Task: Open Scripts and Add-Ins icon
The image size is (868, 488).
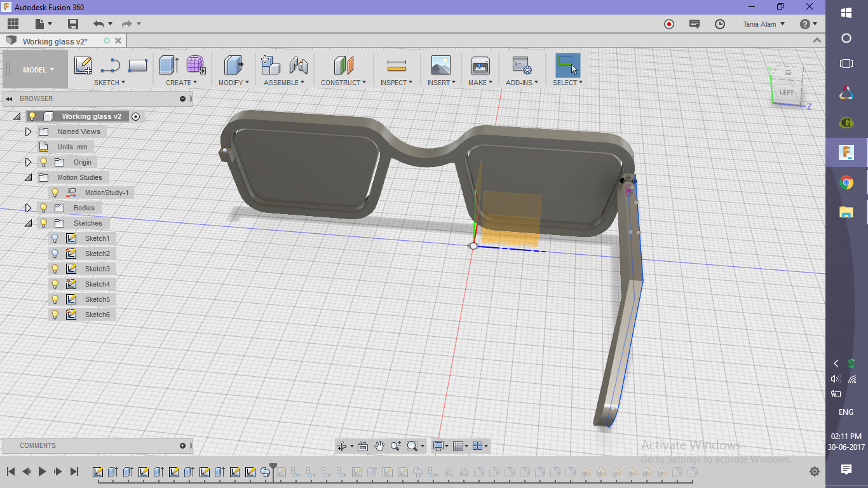Action: click(x=522, y=65)
